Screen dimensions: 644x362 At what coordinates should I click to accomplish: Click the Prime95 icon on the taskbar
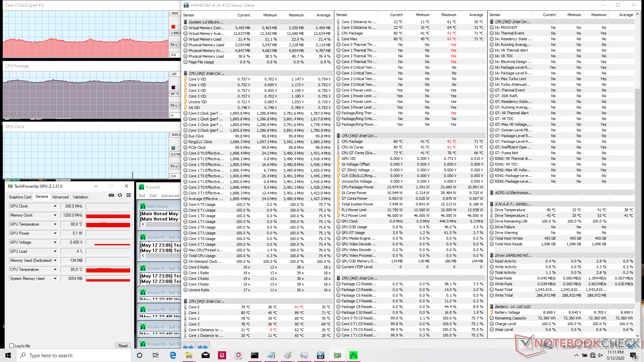353,355
